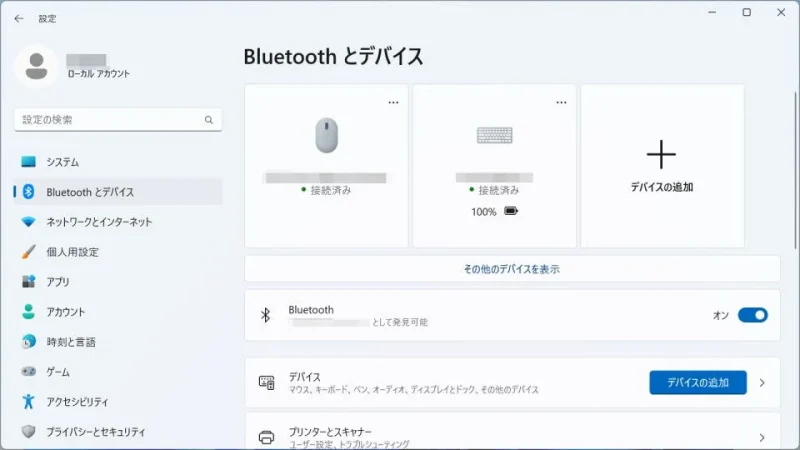This screenshot has width=800, height=450.
Task: Click the アカウント person icon
Action: click(29, 311)
